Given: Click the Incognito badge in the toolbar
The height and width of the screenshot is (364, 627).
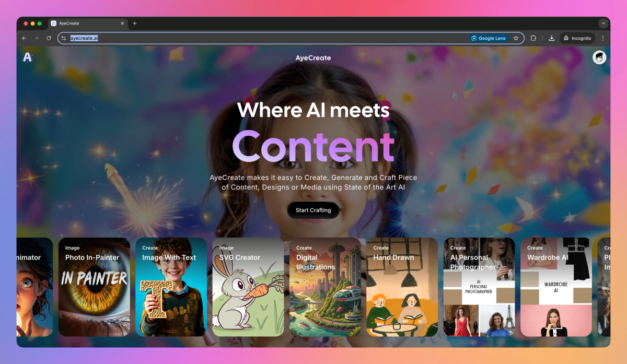Looking at the screenshot, I should point(577,38).
